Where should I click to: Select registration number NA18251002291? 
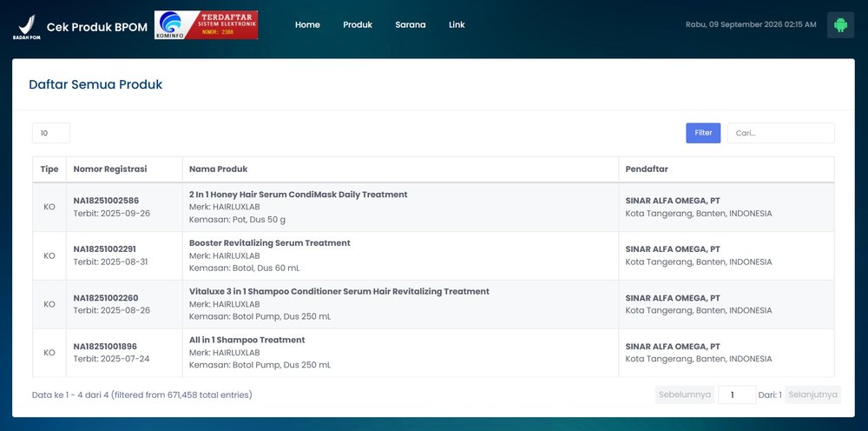(105, 249)
